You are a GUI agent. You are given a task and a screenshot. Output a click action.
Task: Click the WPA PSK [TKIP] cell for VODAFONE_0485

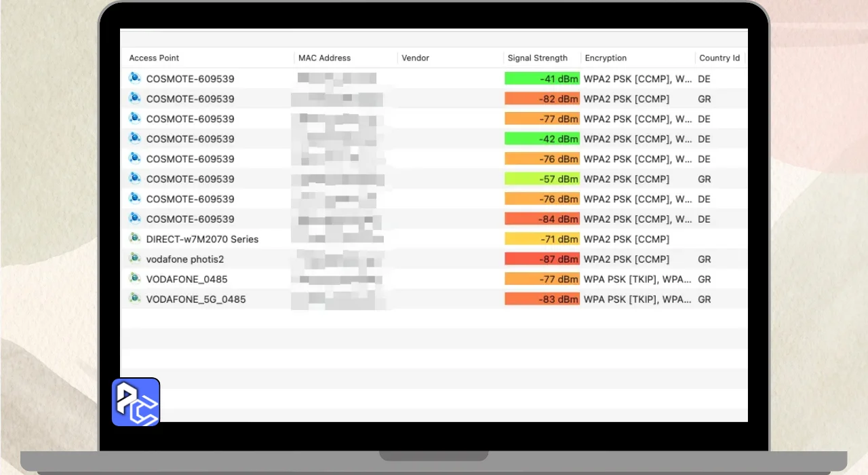(638, 279)
